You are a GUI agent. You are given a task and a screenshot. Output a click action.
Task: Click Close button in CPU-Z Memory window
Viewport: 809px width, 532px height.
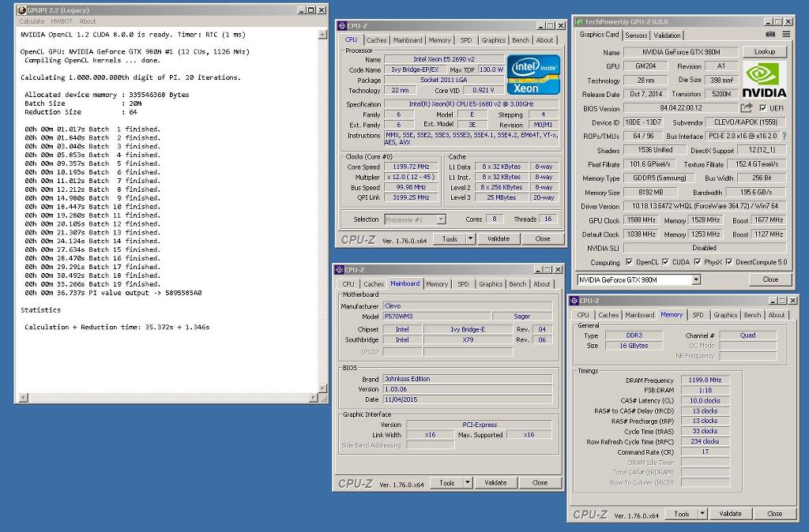tap(774, 513)
